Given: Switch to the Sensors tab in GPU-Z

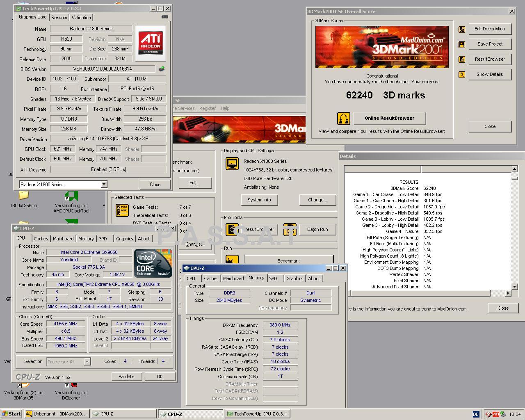Looking at the screenshot, I should (59, 18).
